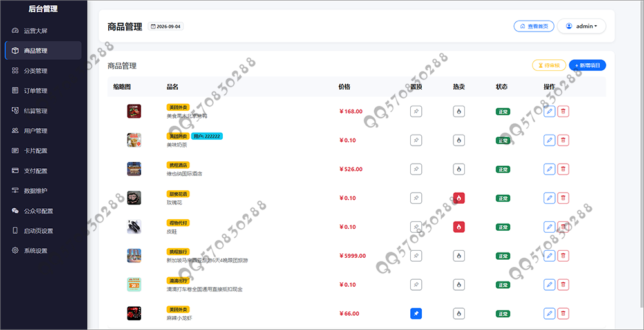Image resolution: width=644 pixels, height=330 pixels.
Task: Toggle pin for 滴滴打车卷 row
Action: point(416,284)
